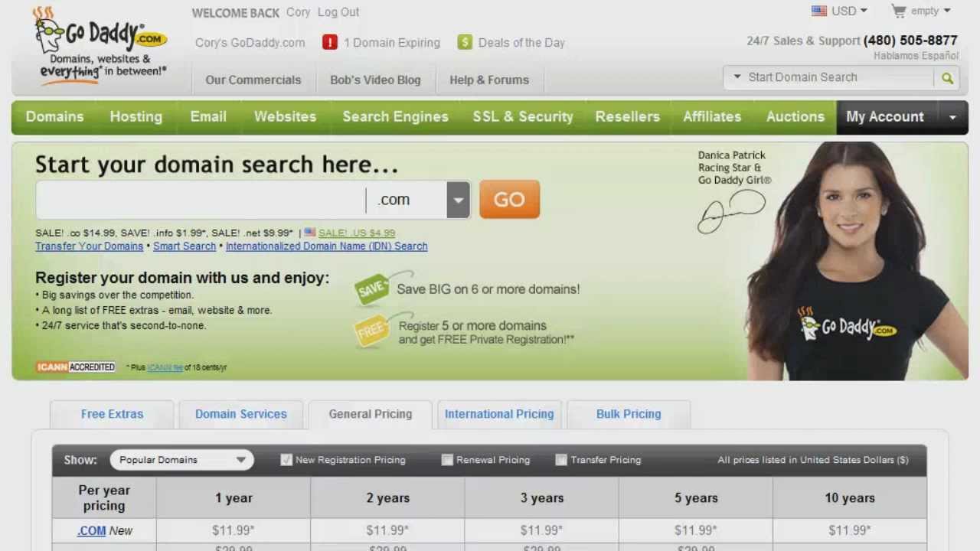Switch to the Free Extras tab

(112, 414)
